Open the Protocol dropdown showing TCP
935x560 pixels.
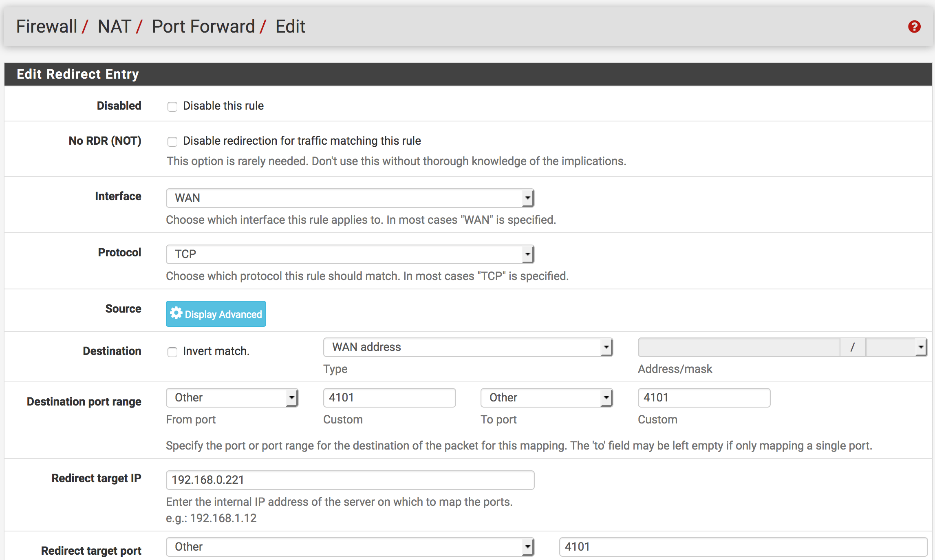[x=350, y=254]
